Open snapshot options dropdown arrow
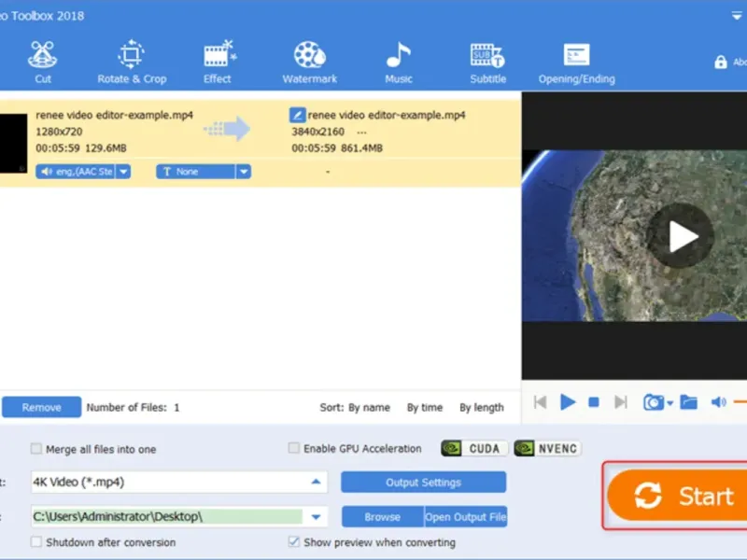This screenshot has height=560, width=747. click(669, 403)
